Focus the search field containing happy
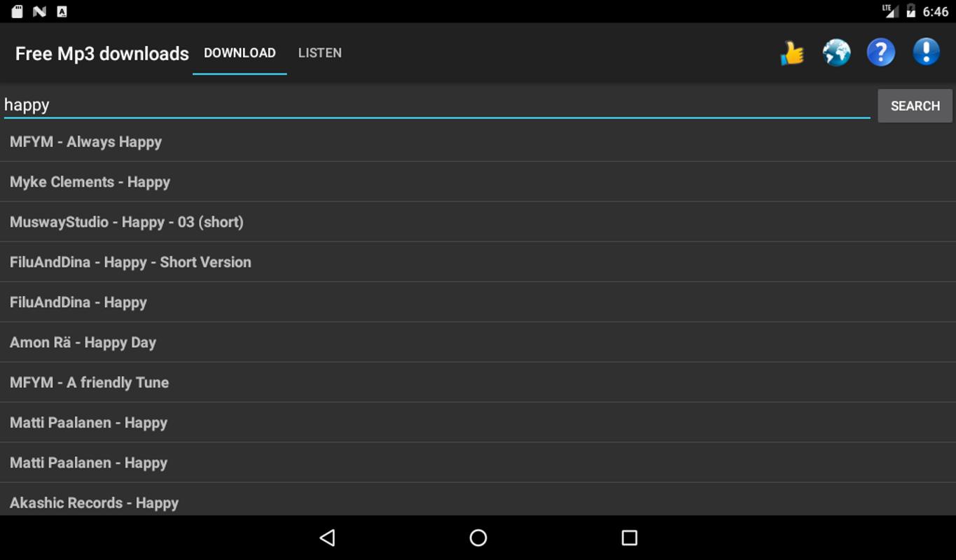Viewport: 956px width, 560px height. pos(437,105)
